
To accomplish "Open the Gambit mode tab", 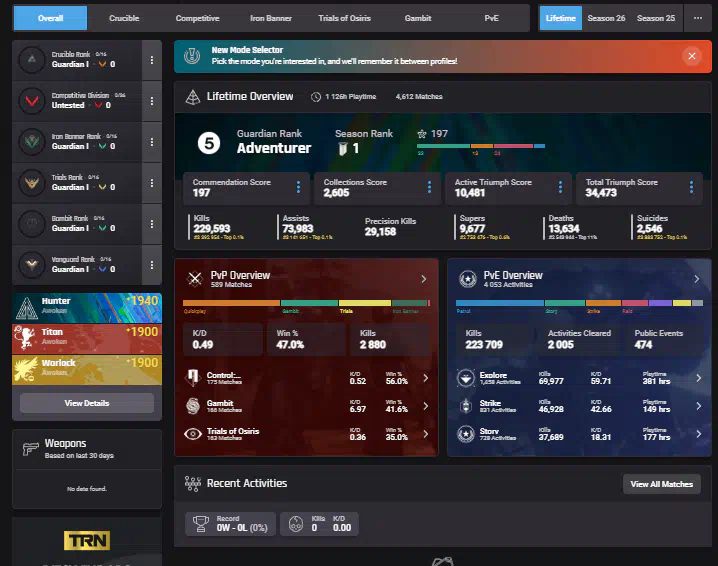I will click(418, 18).
